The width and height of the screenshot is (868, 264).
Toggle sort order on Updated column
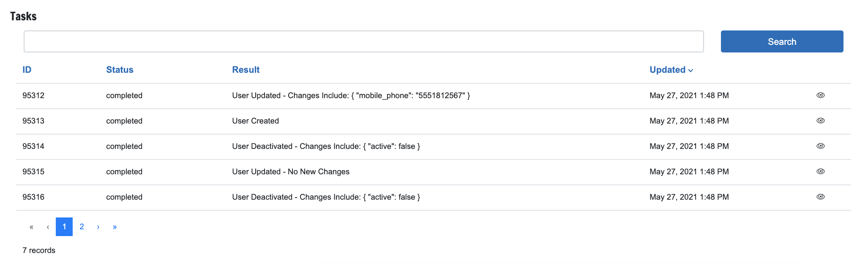(x=667, y=70)
